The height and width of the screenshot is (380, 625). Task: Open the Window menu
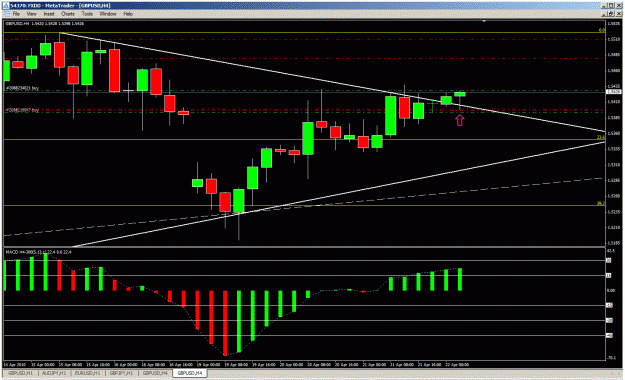[x=108, y=14]
